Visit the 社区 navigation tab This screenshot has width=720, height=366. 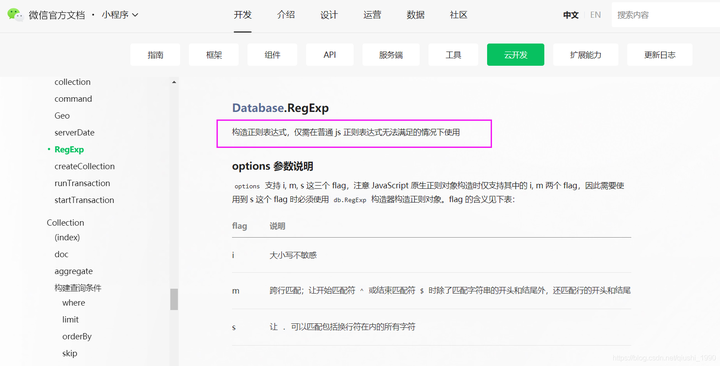[x=458, y=15]
